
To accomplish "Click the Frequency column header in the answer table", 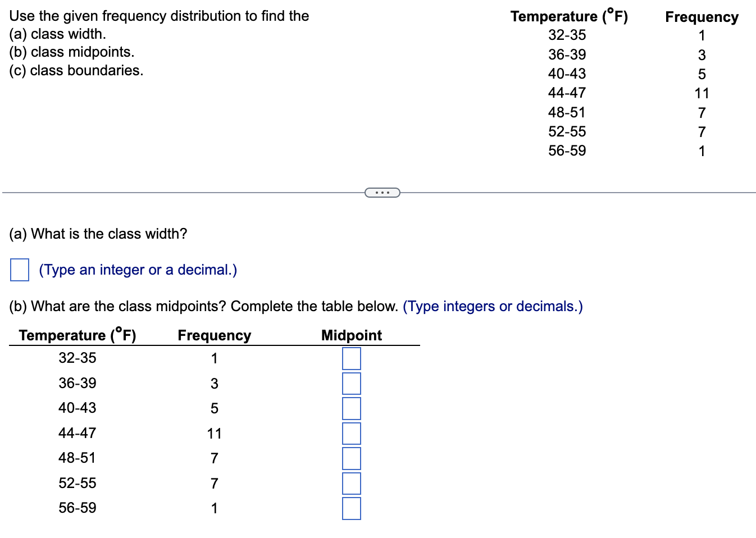I will pos(214,335).
